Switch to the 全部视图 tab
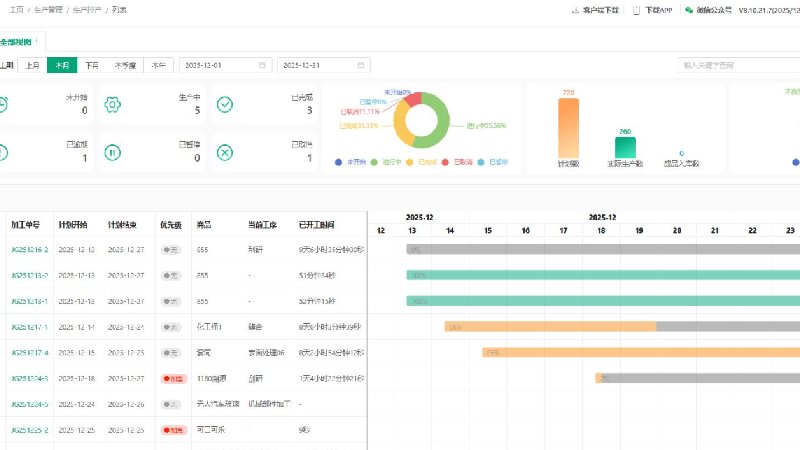 pos(16,42)
